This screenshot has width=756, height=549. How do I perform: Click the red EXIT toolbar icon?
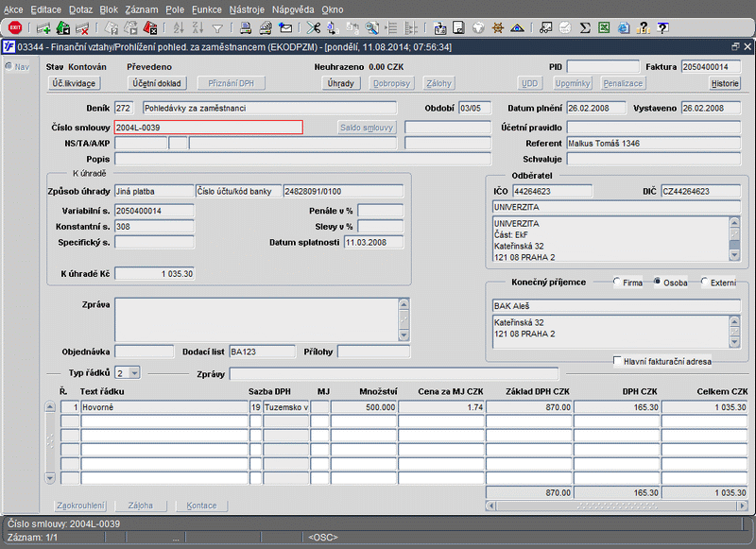(14, 28)
